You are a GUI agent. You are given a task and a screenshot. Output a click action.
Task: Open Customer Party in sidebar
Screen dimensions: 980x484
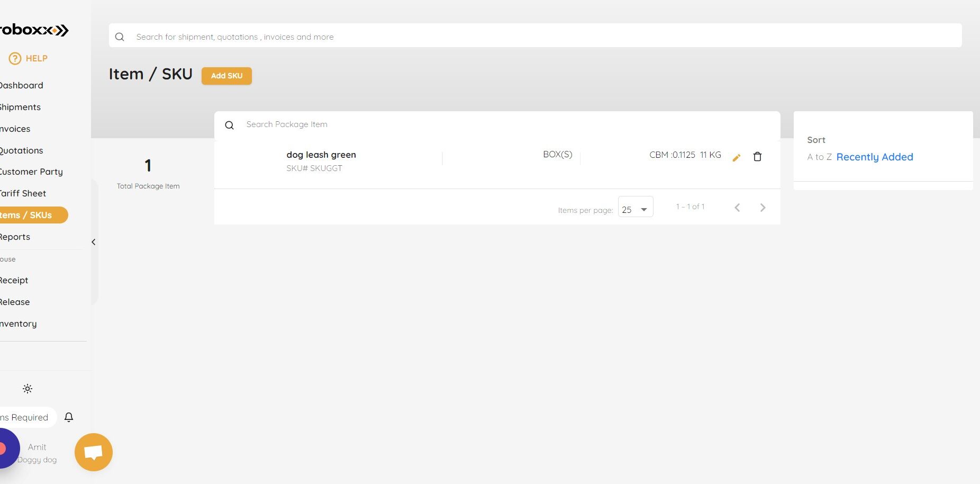click(31, 172)
